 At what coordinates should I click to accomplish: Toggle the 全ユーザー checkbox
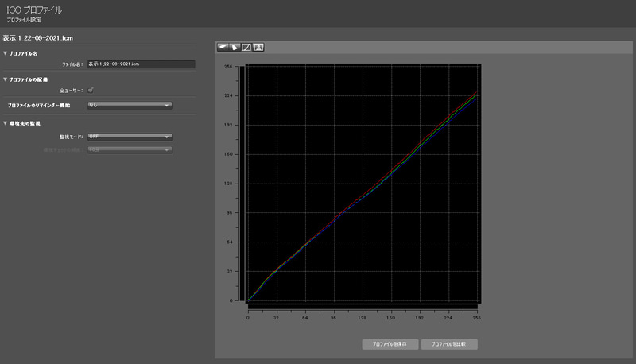pos(91,90)
